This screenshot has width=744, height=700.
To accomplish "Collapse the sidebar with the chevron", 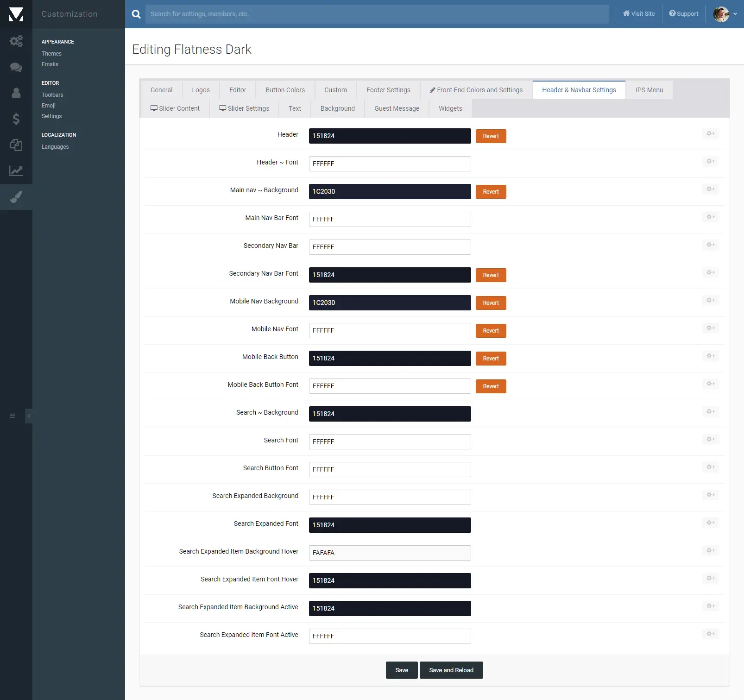I will coord(29,416).
